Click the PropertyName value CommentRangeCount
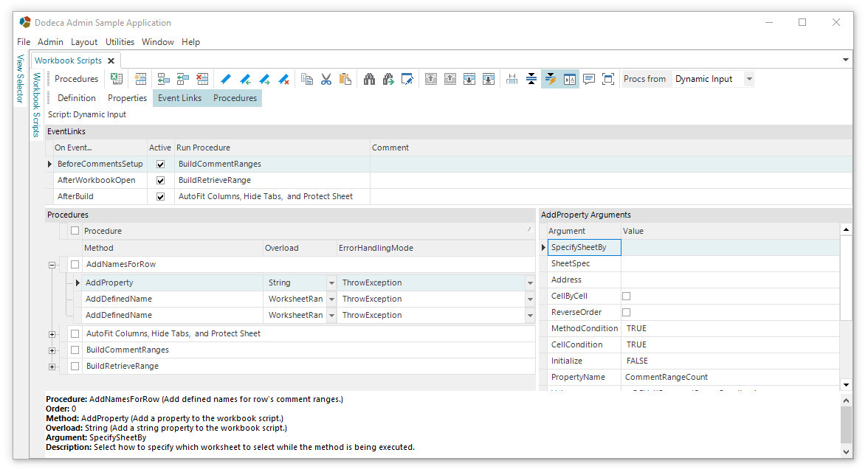The width and height of the screenshot is (868, 475). point(666,377)
